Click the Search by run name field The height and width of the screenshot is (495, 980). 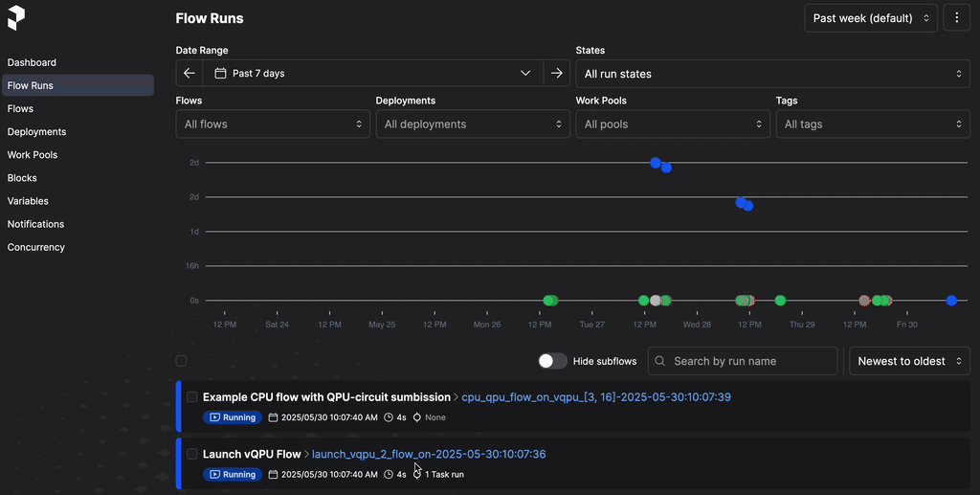751,361
